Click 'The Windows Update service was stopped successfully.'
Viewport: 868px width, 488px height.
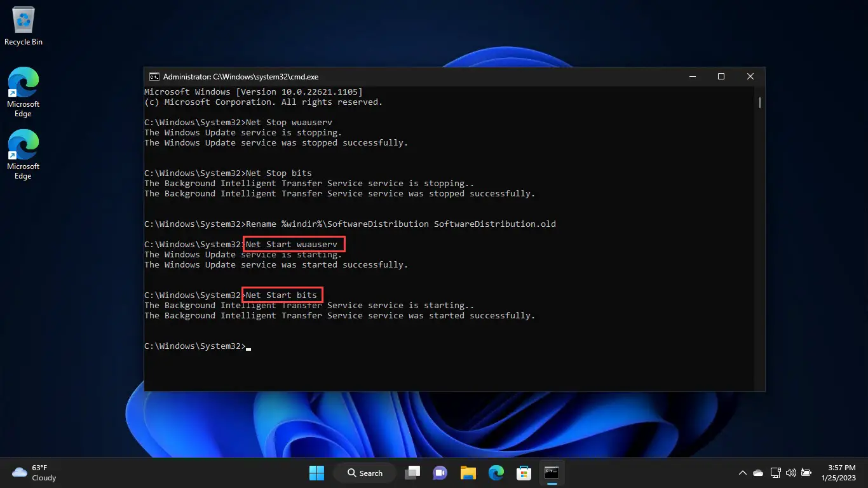coord(276,143)
